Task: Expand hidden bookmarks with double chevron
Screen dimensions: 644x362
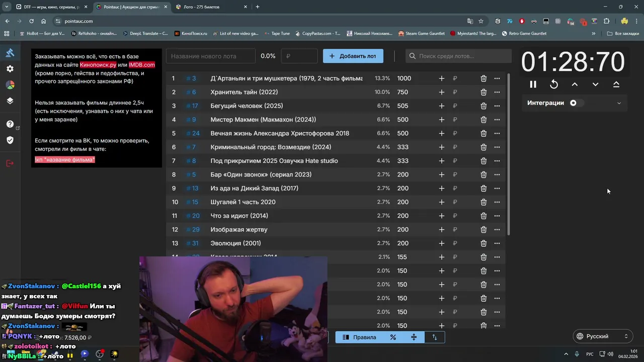Action: [594, 34]
